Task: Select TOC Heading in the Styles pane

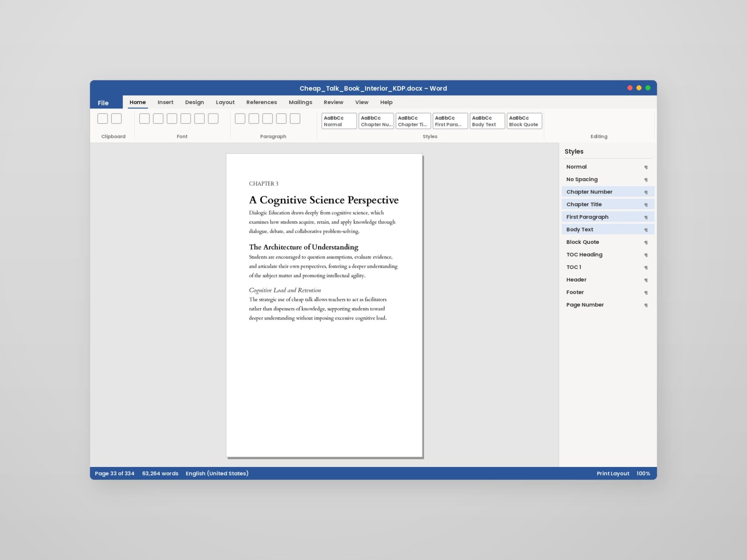Action: pos(608,255)
